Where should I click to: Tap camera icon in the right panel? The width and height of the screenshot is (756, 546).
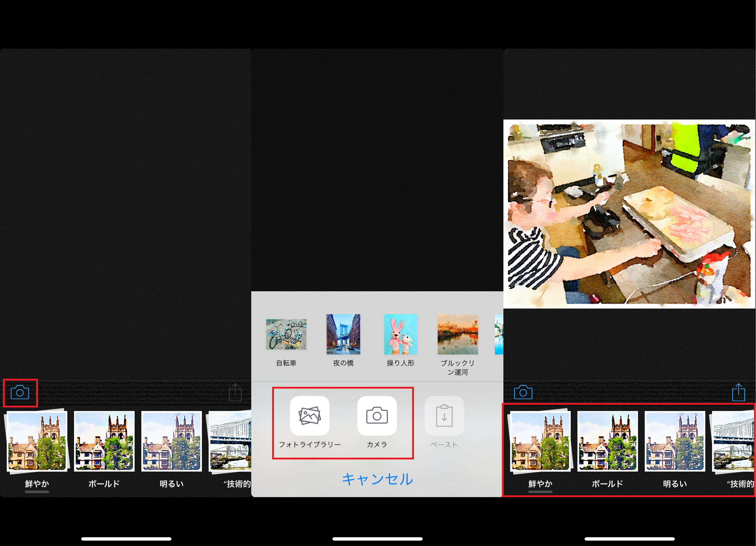tap(523, 392)
